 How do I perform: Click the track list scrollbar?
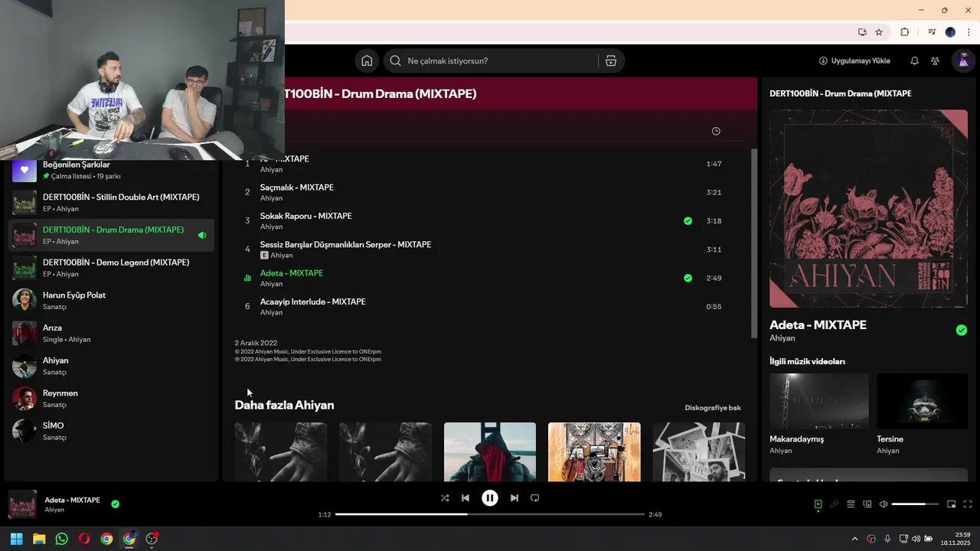754,243
